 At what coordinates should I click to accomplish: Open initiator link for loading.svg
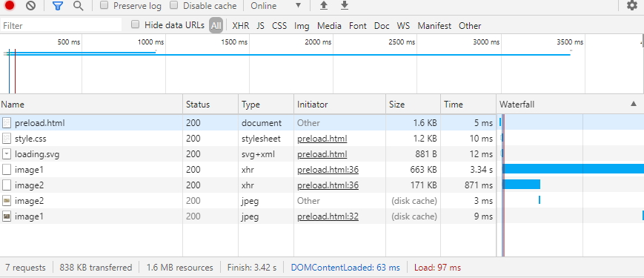322,154
